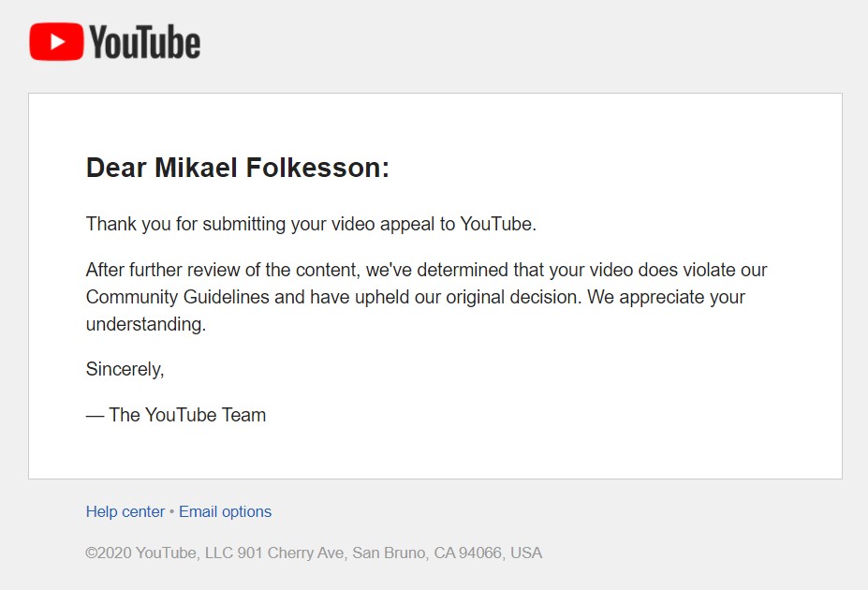The width and height of the screenshot is (868, 590).
Task: Click 'YouTube.' ending the thank-you sentence
Action: [x=498, y=225]
